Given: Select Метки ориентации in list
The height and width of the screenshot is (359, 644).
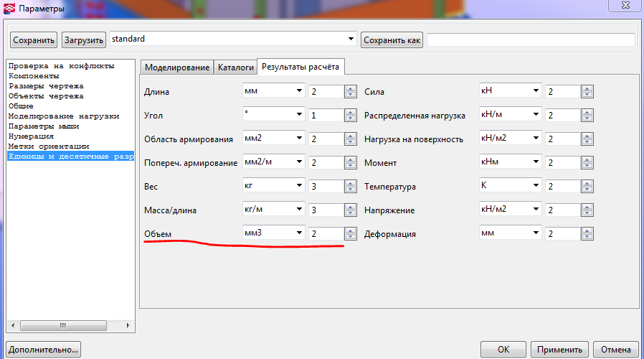Looking at the screenshot, I should tap(49, 146).
